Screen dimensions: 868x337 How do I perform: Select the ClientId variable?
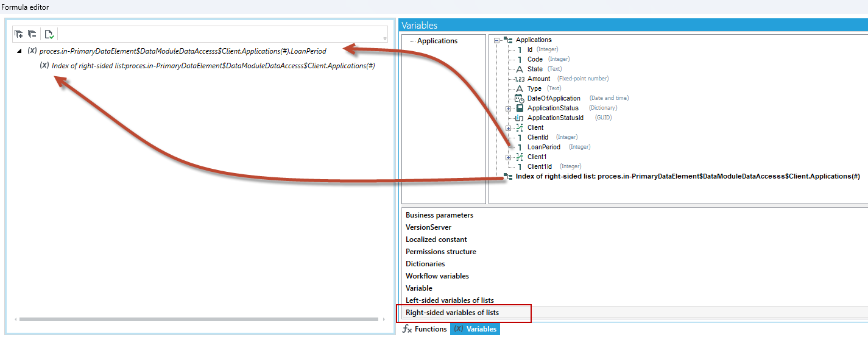tap(538, 137)
